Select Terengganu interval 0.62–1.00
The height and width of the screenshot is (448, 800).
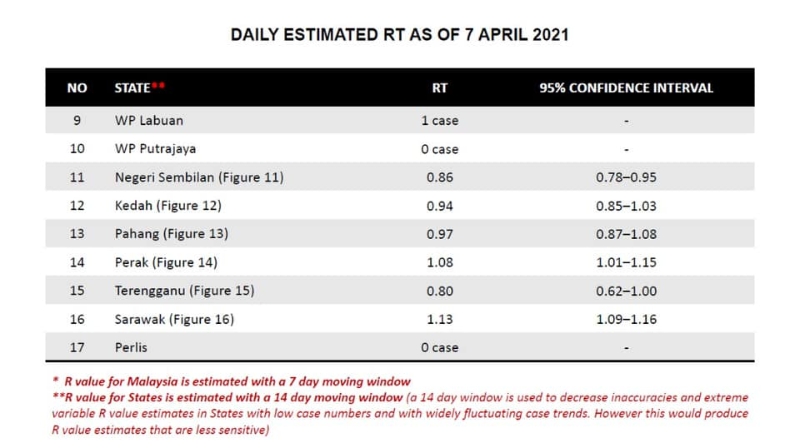tap(626, 291)
